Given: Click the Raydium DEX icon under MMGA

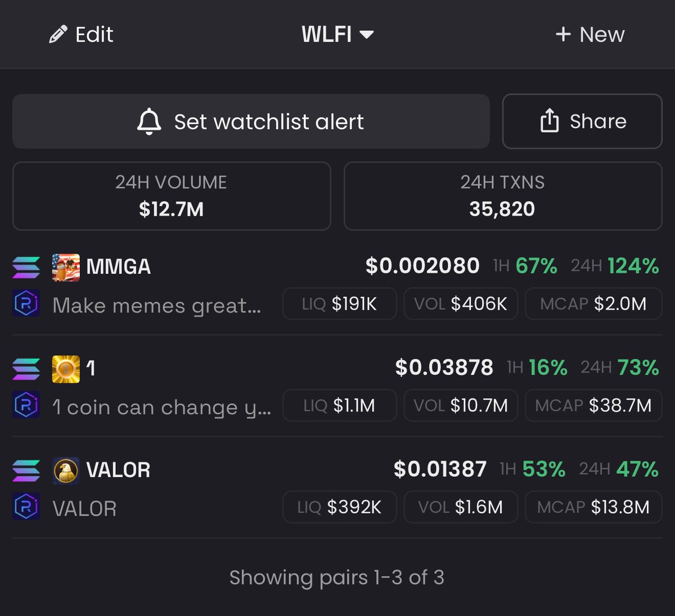Looking at the screenshot, I should coord(26,304).
